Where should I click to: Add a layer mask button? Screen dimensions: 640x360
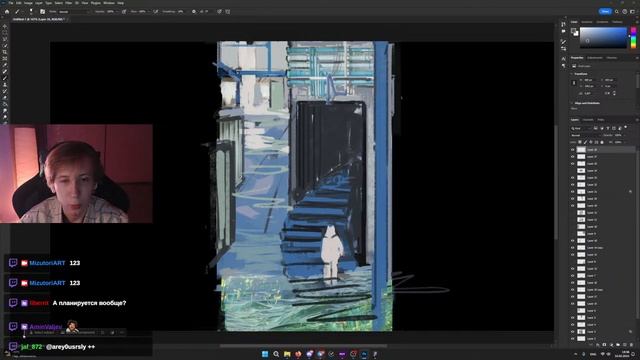click(604, 344)
